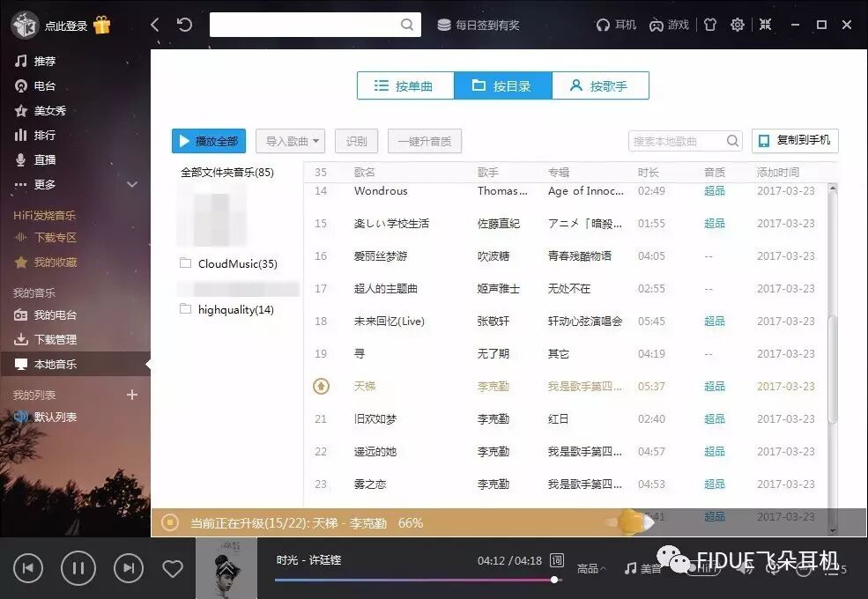Skip to the next track
This screenshot has height=599, width=868.
129,568
